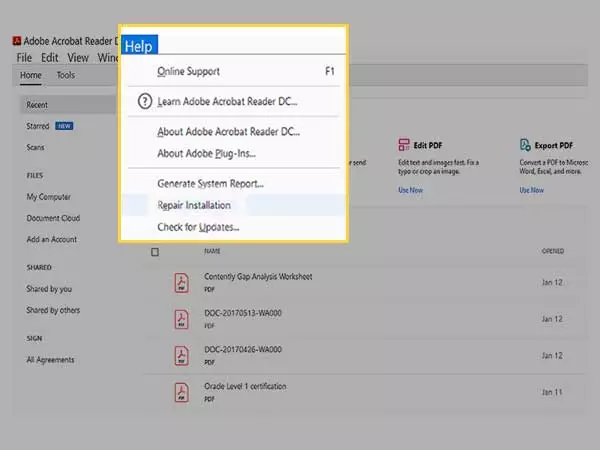Click Use Now under Edit PDF
600x450 pixels.
[x=411, y=190]
